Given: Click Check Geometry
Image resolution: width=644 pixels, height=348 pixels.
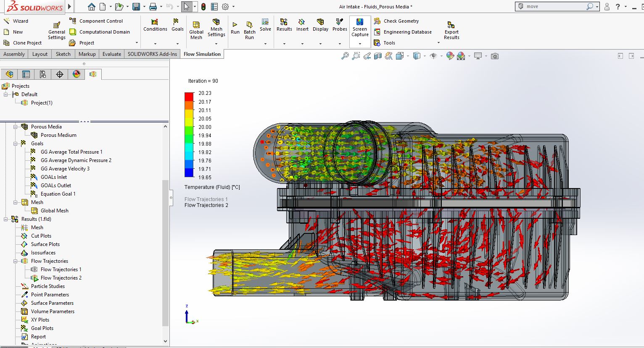Looking at the screenshot, I should 396,21.
